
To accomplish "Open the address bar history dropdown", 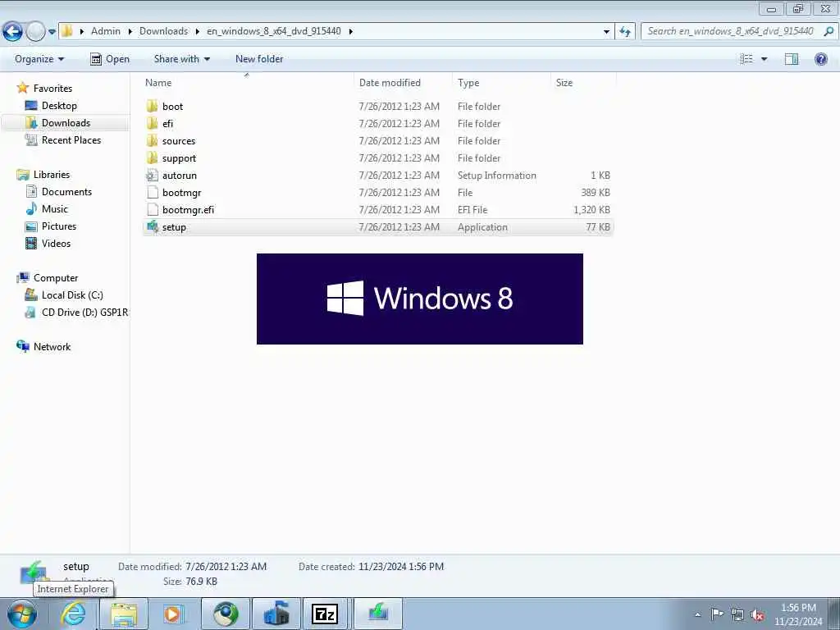I will pyautogui.click(x=606, y=32).
